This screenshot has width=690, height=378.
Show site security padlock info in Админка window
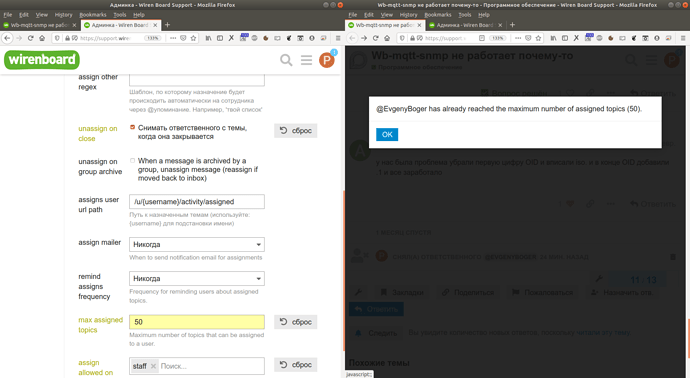tap(67, 38)
